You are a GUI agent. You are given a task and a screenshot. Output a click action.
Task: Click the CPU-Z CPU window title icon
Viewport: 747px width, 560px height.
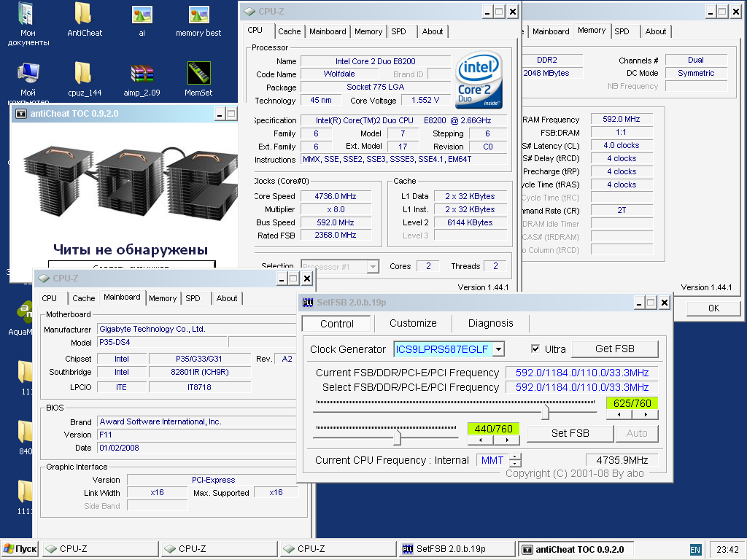[x=249, y=12]
